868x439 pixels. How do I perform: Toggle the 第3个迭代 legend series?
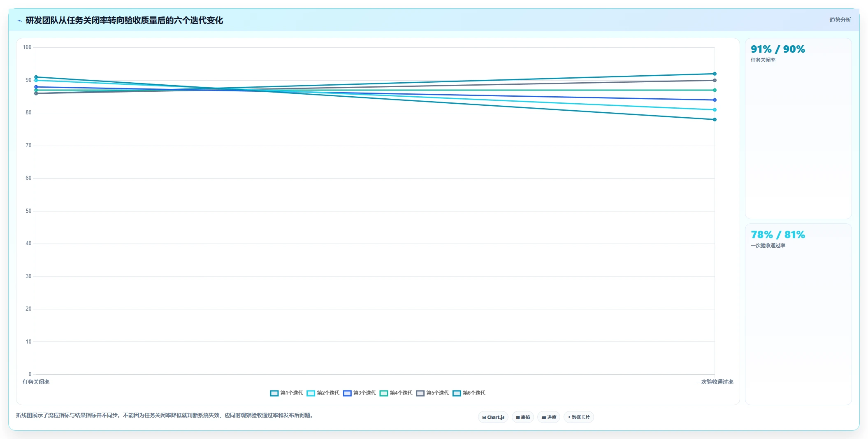(360, 393)
